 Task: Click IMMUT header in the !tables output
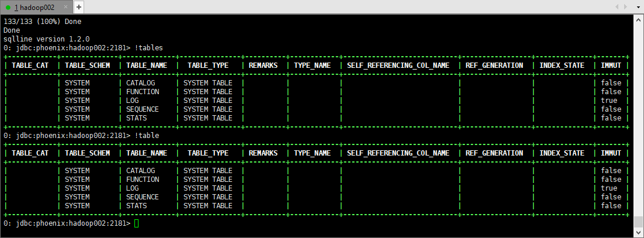coord(611,65)
